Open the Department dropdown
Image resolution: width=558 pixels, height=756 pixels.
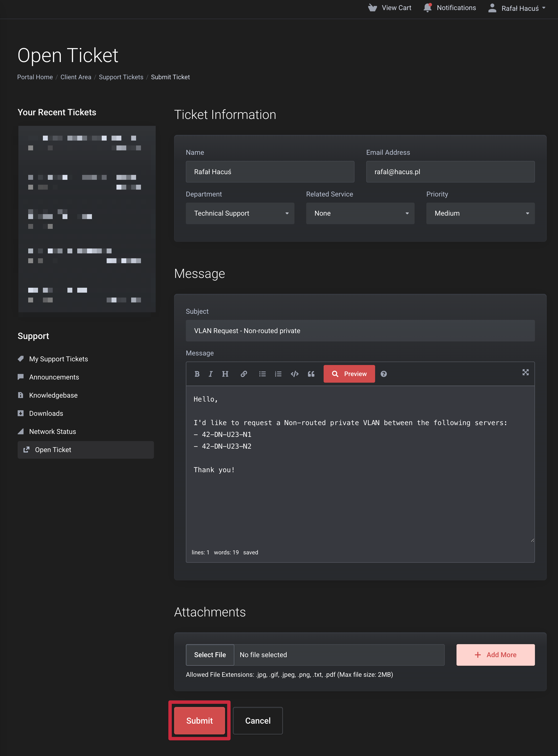pos(240,213)
